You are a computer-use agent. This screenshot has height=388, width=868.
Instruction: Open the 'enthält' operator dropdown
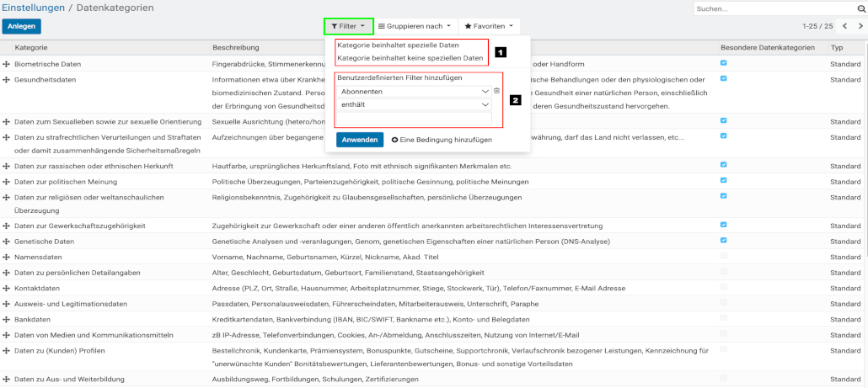click(x=413, y=105)
